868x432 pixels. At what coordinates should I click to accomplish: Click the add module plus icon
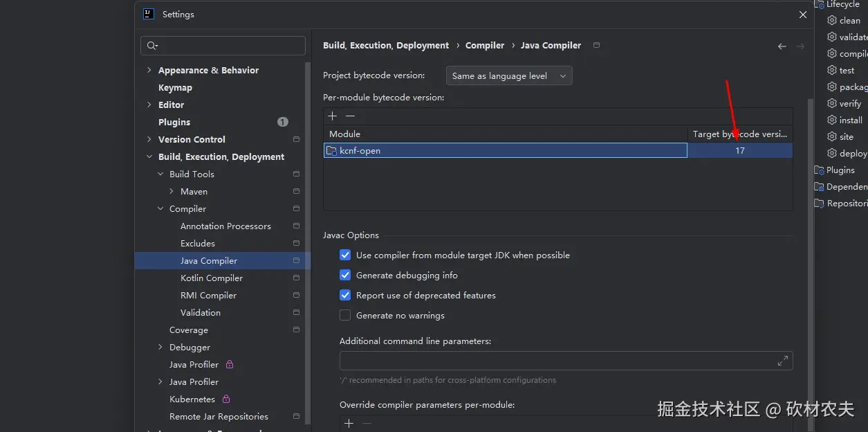coord(333,116)
